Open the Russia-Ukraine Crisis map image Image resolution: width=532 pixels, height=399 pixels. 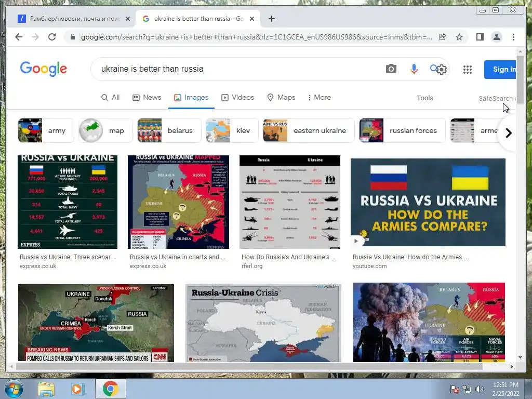click(263, 323)
